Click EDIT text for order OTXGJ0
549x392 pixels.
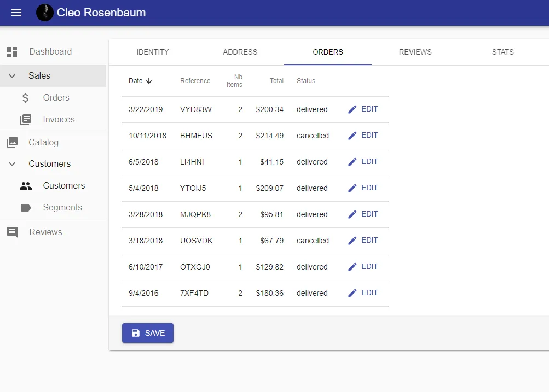point(369,266)
